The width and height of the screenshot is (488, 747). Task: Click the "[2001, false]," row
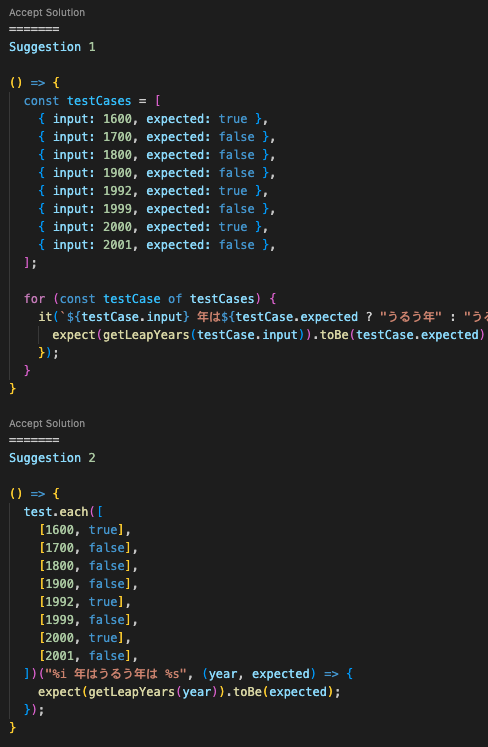(89, 656)
